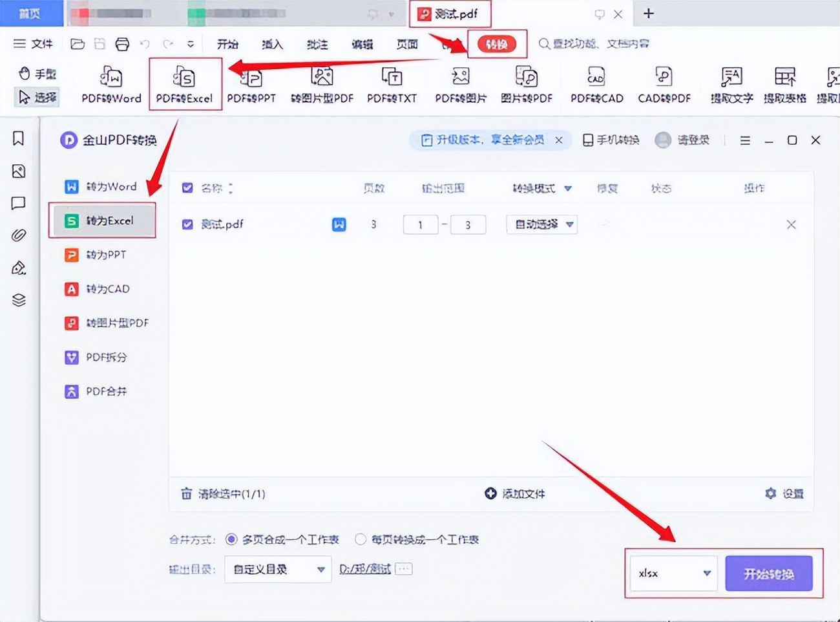Select 多页合成一个工作表 merge option

click(231, 539)
